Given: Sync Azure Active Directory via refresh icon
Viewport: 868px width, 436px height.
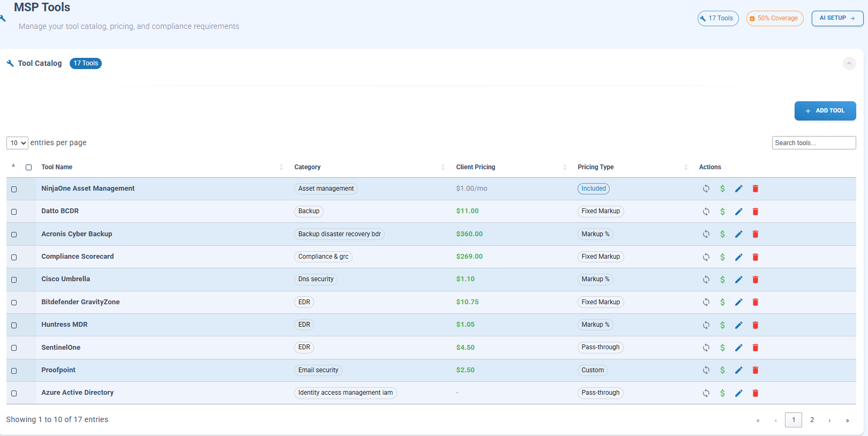Looking at the screenshot, I should (x=706, y=393).
